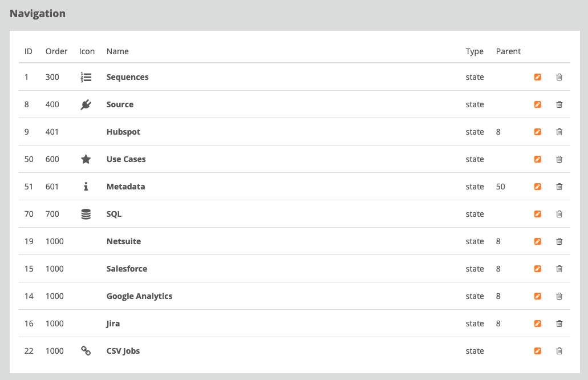Viewport: 588px width, 380px height.
Task: Open the Google Analytics name link
Action: click(139, 296)
